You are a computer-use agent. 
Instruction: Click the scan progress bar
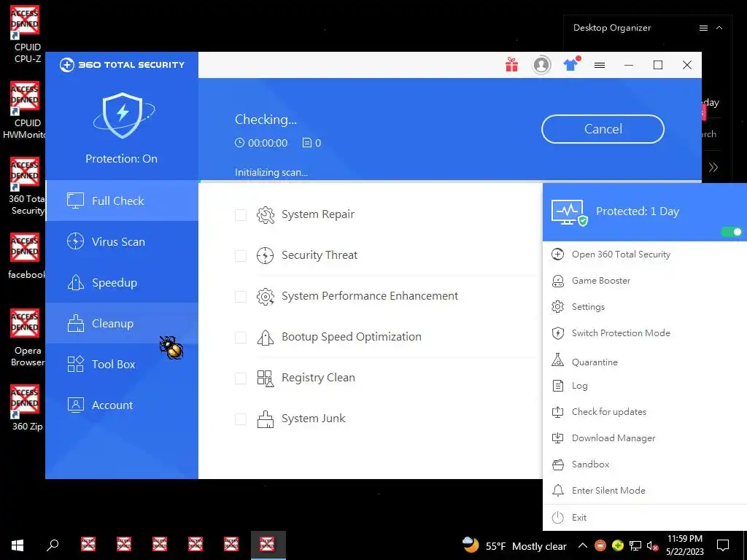tap(450, 182)
